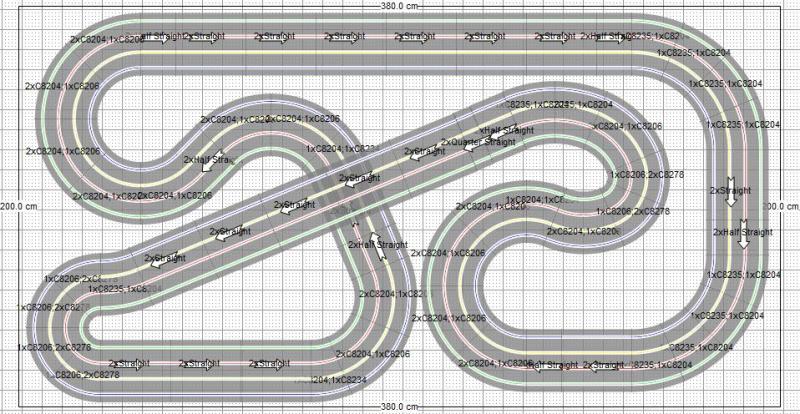Click the bottom 380.0 cm width dimension label
This screenshot has height=414, width=800.
click(399, 408)
